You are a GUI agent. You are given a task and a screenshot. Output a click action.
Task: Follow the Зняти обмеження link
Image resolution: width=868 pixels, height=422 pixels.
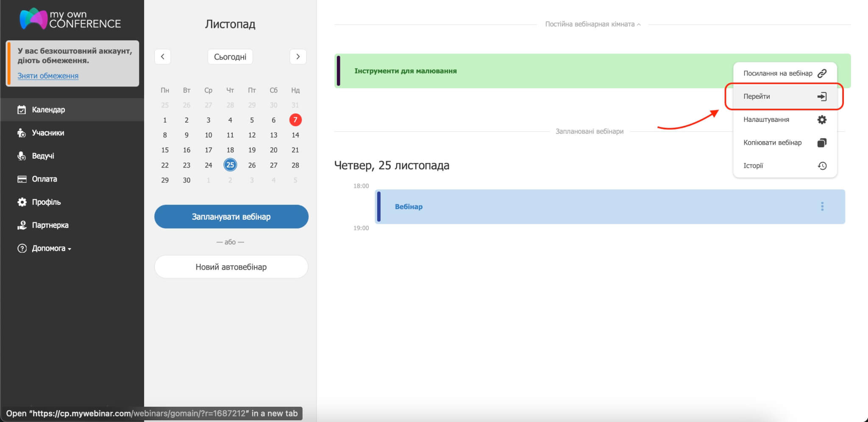(48, 76)
